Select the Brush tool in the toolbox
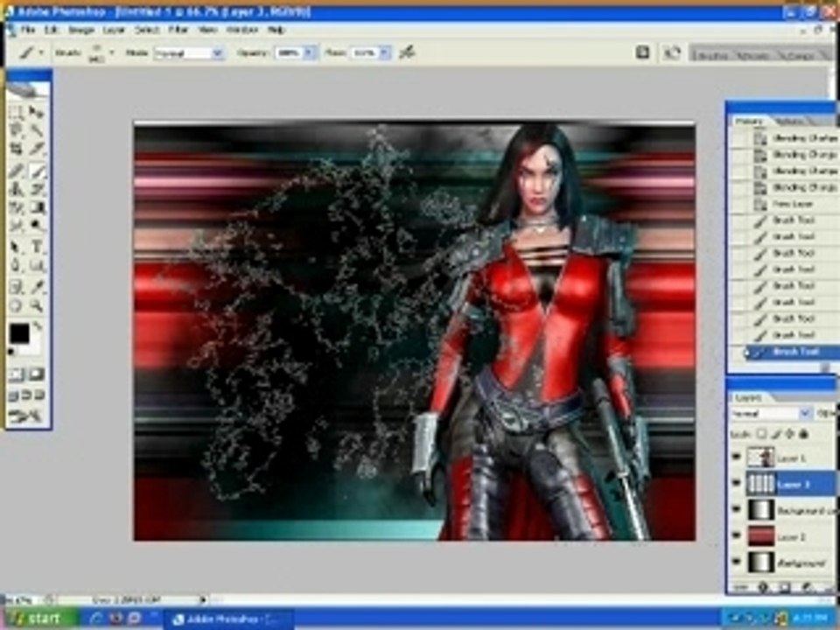The height and width of the screenshot is (630, 840). (x=37, y=171)
